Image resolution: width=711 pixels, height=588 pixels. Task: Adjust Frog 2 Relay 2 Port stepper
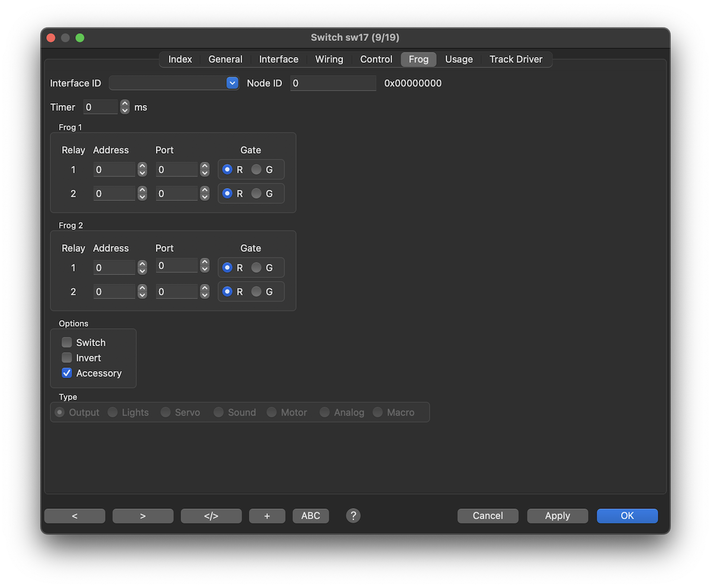click(x=204, y=292)
